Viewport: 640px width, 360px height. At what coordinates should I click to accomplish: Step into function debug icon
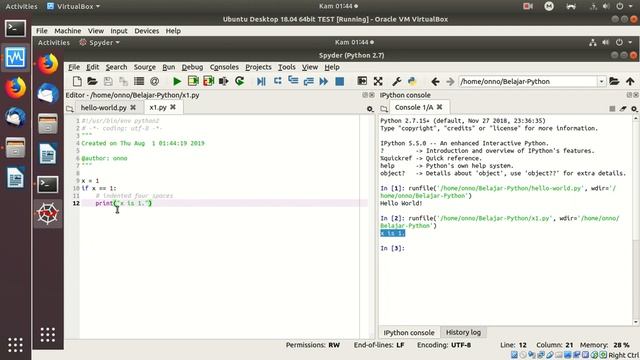click(293, 81)
